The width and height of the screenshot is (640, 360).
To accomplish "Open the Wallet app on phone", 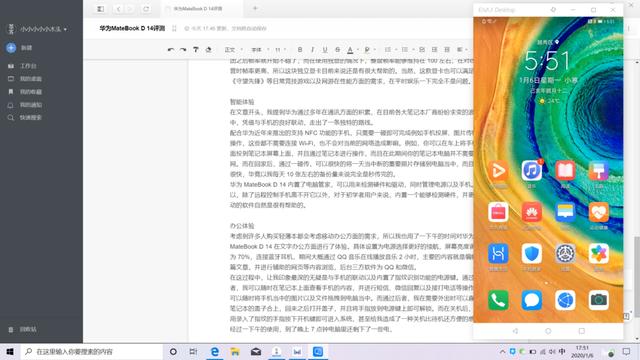I will (x=565, y=212).
